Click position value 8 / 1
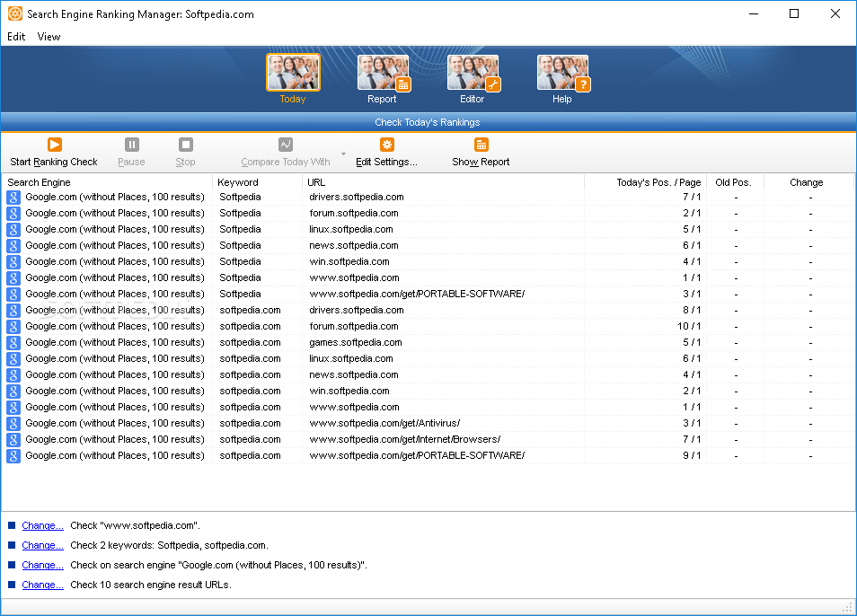 [x=692, y=310]
